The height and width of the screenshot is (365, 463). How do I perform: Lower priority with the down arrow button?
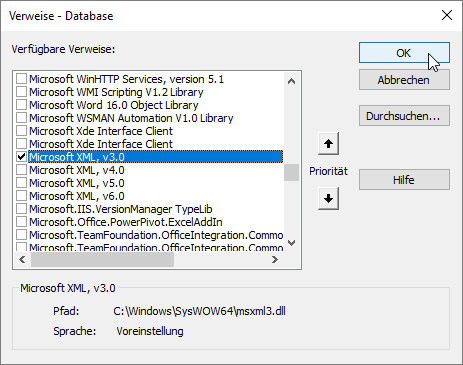(x=328, y=198)
